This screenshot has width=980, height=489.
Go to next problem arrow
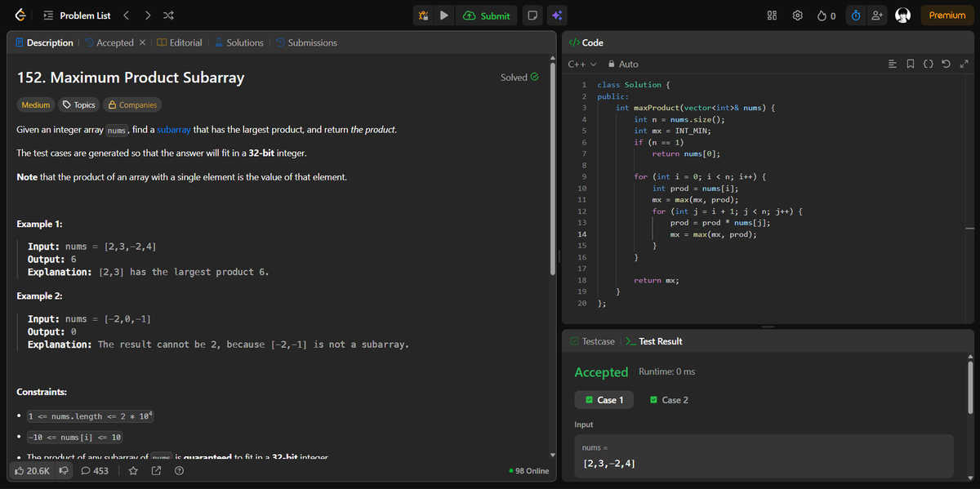click(147, 16)
